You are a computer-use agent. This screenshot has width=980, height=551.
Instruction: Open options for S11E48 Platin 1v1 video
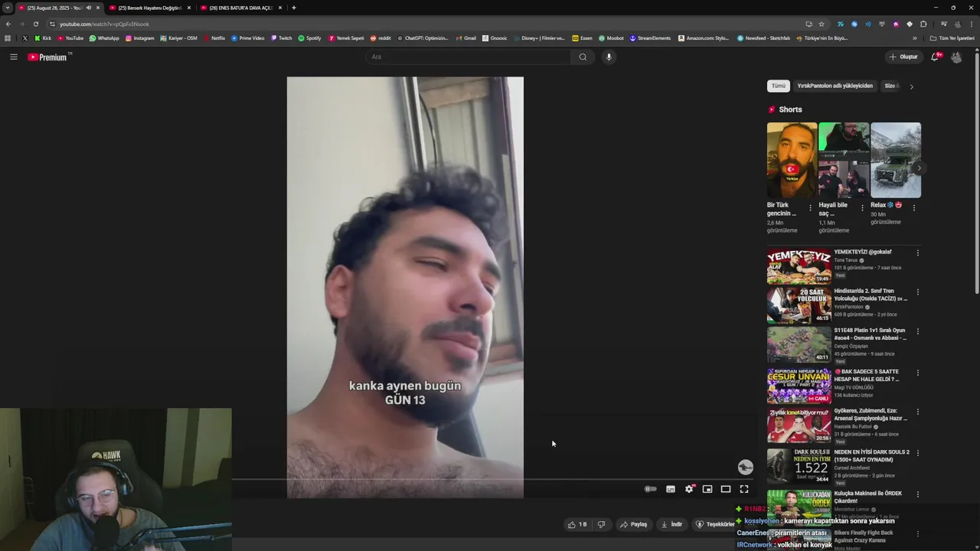918,331
